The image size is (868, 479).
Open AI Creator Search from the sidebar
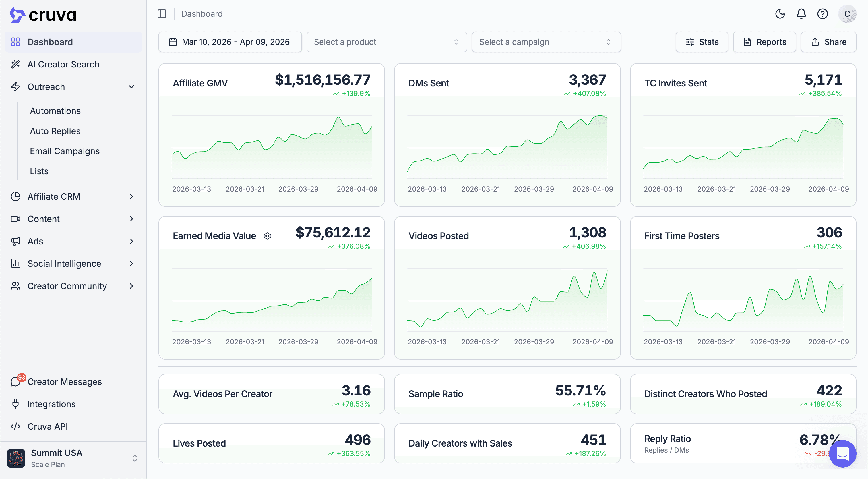click(x=63, y=64)
